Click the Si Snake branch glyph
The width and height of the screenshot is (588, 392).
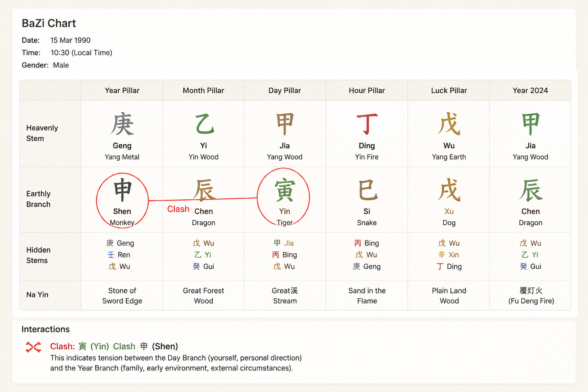tap(367, 190)
